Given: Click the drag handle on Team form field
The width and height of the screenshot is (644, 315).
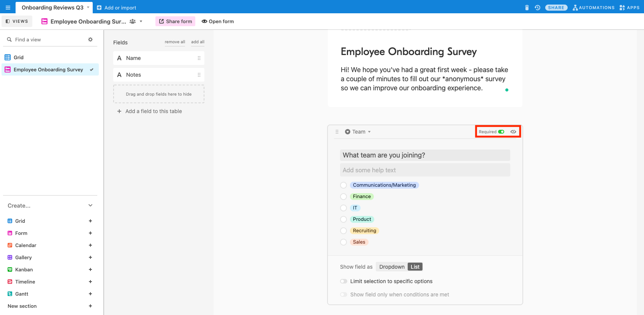Looking at the screenshot, I should click(337, 132).
